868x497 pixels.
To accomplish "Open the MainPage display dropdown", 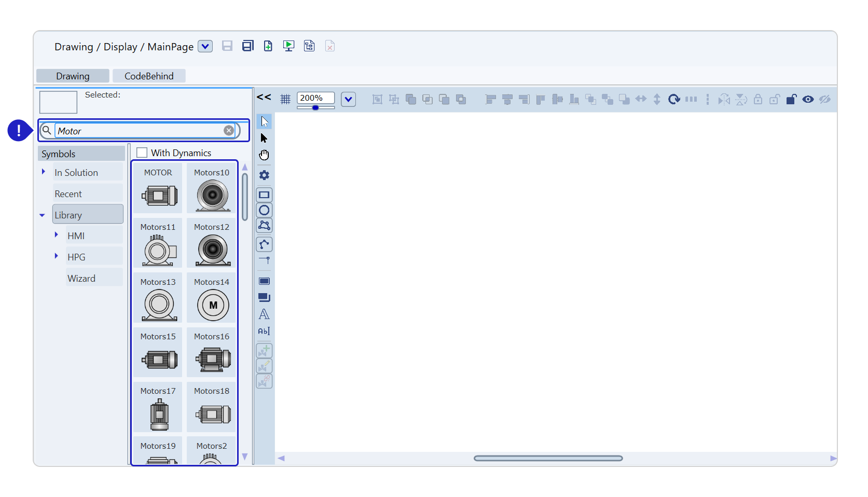I will pyautogui.click(x=205, y=46).
